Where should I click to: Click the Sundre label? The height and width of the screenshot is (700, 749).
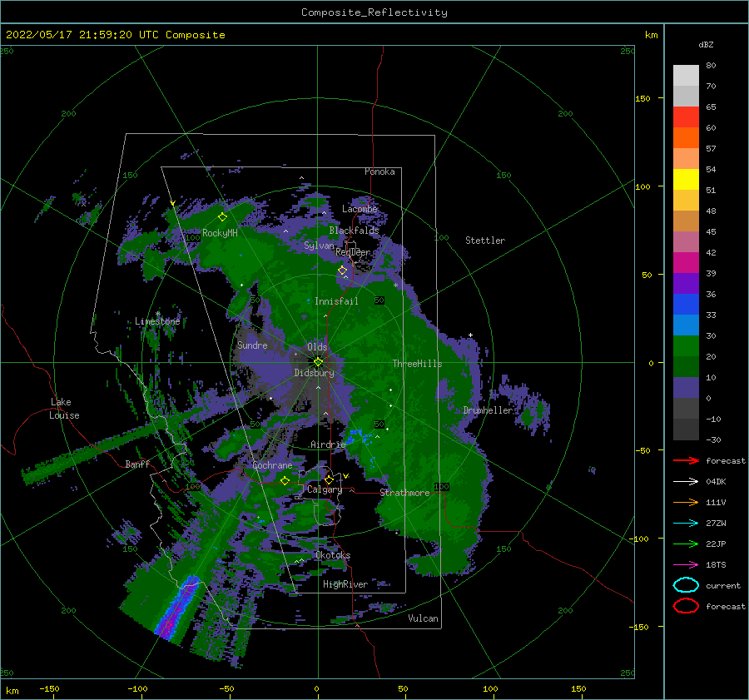click(x=252, y=345)
